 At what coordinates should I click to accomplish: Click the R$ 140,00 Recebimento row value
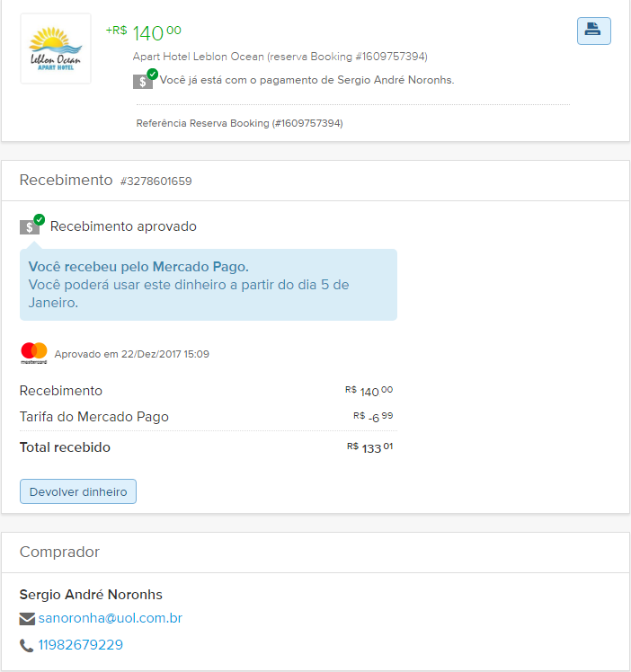pos(369,391)
